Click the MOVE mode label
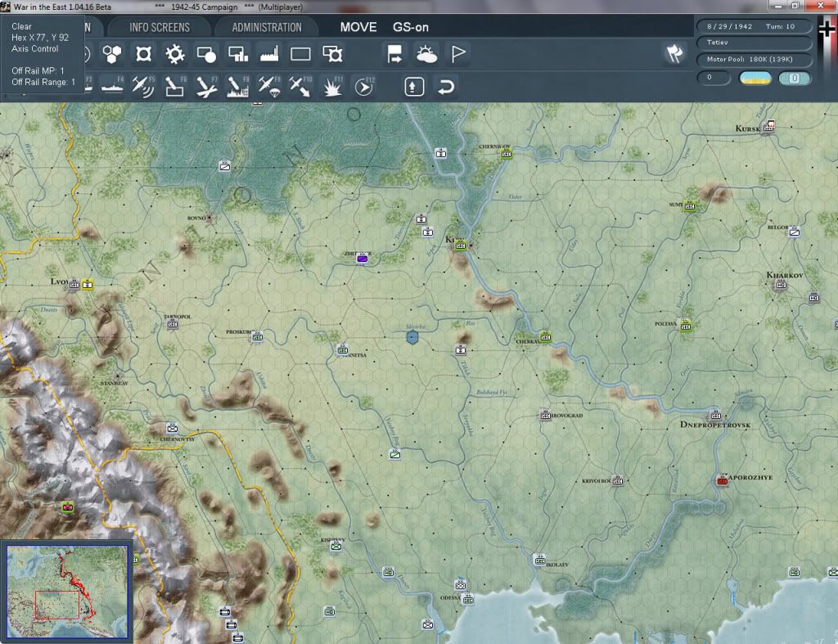 [358, 27]
